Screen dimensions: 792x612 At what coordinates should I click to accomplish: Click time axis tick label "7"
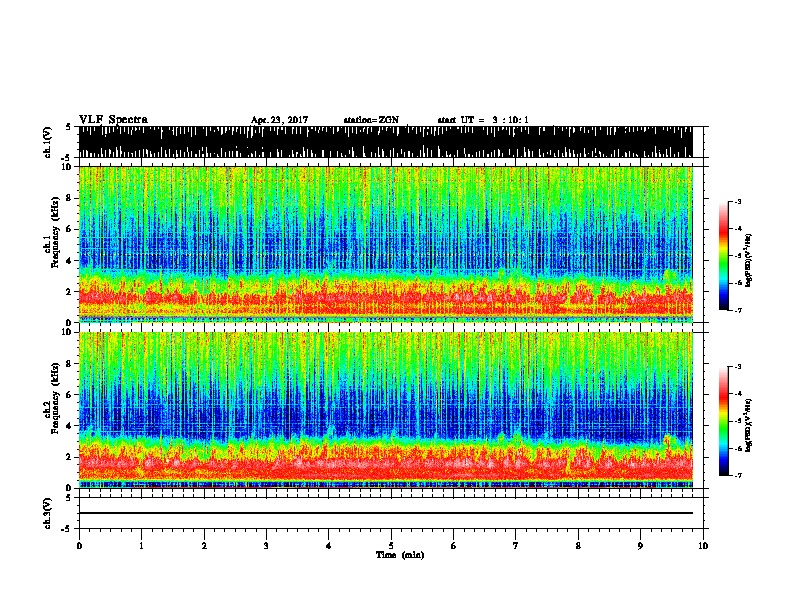[516, 546]
